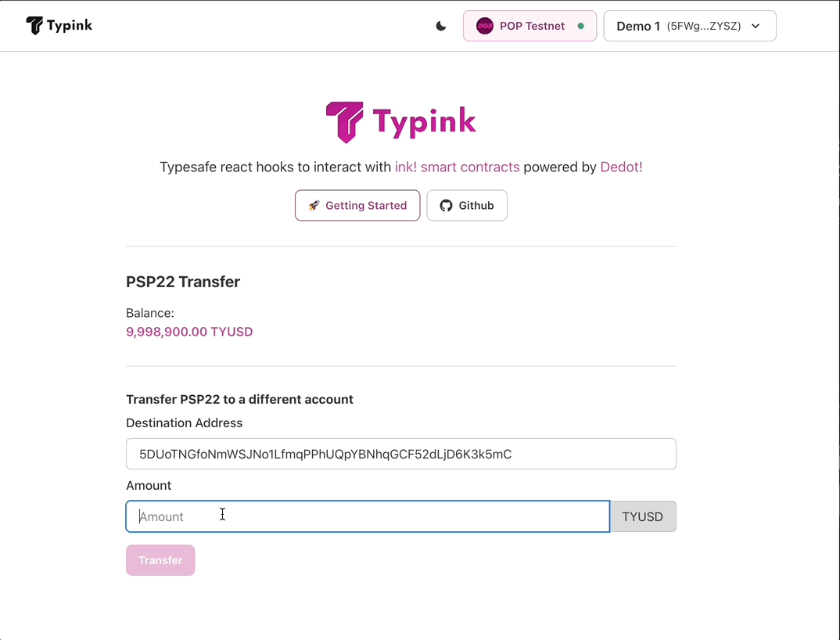The image size is (840, 640).
Task: Focus the Destination Address field
Action: click(x=400, y=454)
